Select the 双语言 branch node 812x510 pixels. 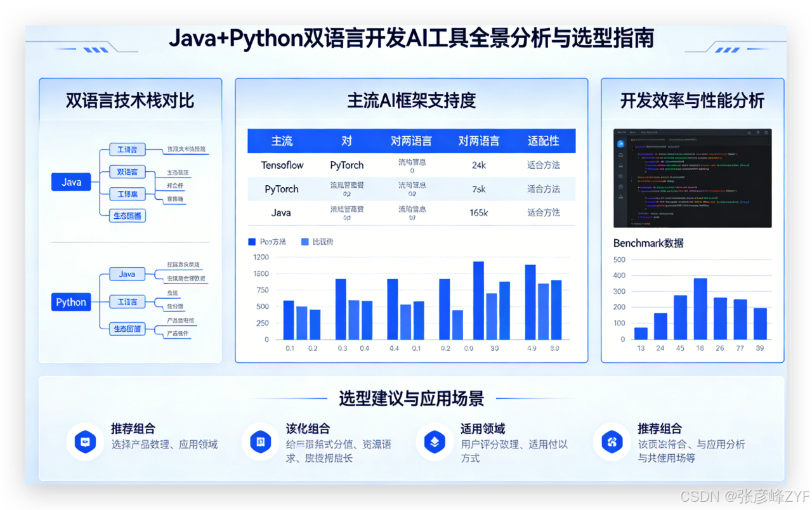click(128, 172)
